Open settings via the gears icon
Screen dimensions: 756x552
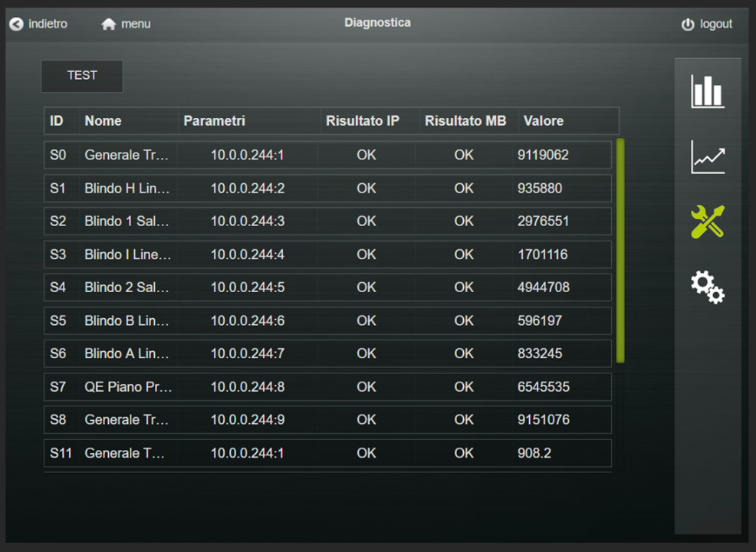707,287
